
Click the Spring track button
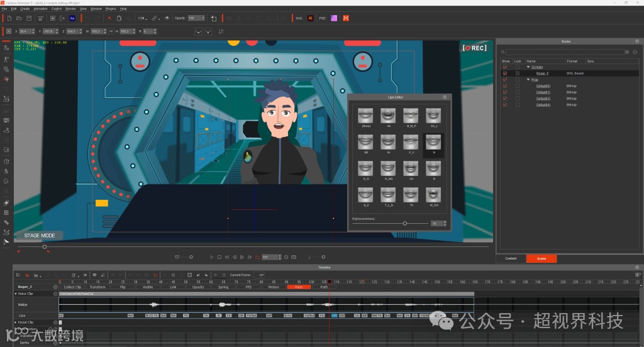coord(223,287)
